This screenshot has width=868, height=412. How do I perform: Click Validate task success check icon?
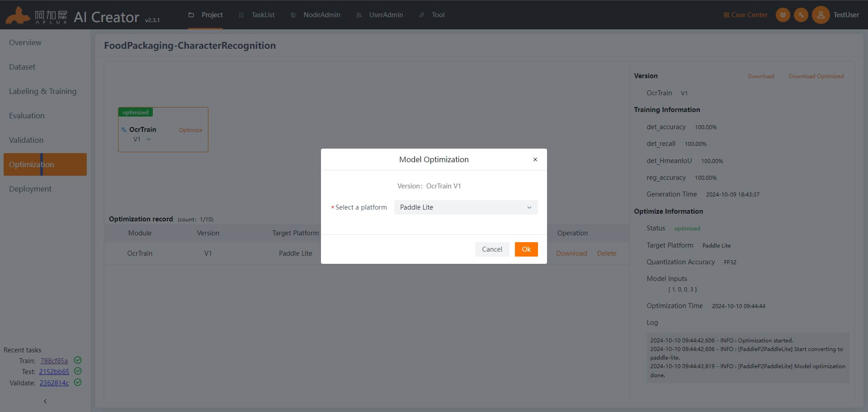click(78, 382)
